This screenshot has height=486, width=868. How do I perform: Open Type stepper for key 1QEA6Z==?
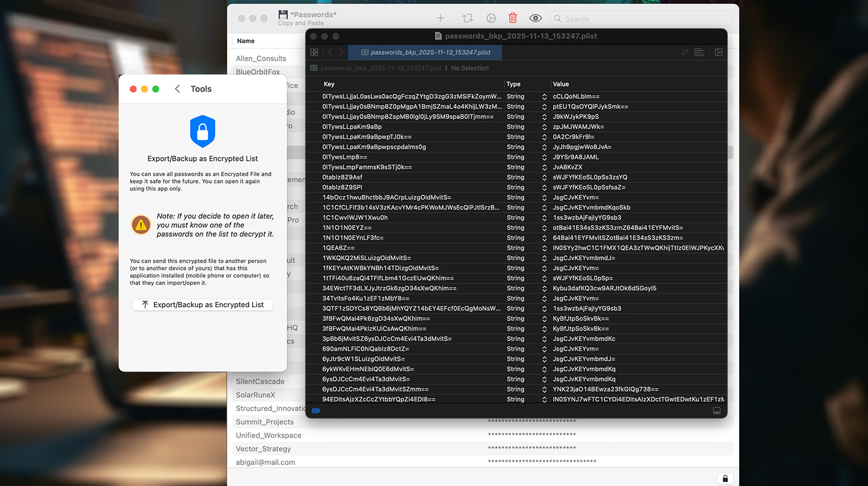(544, 248)
